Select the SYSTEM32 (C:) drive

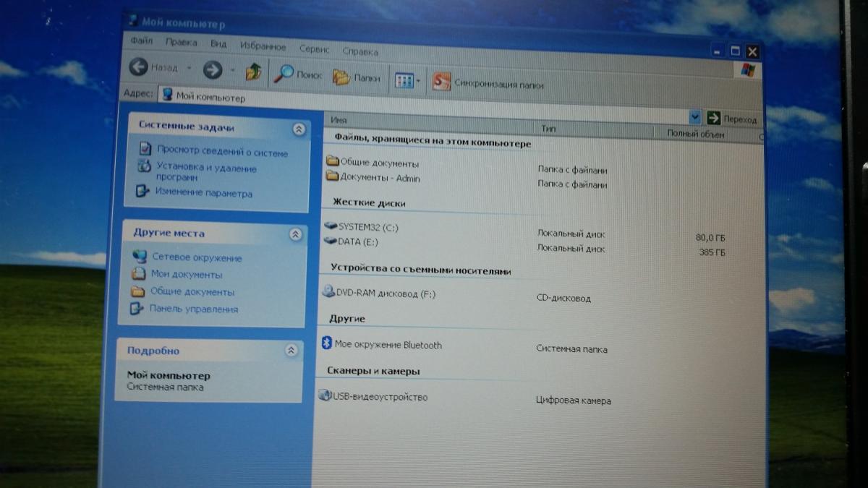click(x=362, y=227)
